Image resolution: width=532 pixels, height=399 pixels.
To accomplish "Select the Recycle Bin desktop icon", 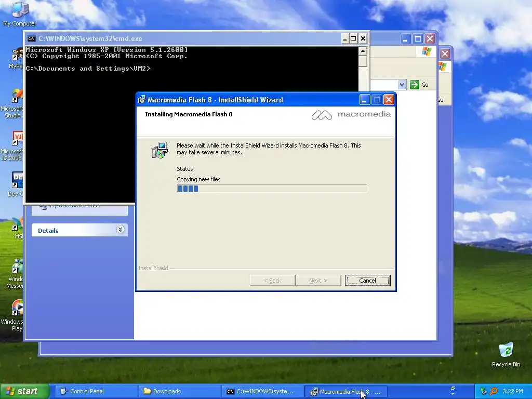I will coord(506,355).
